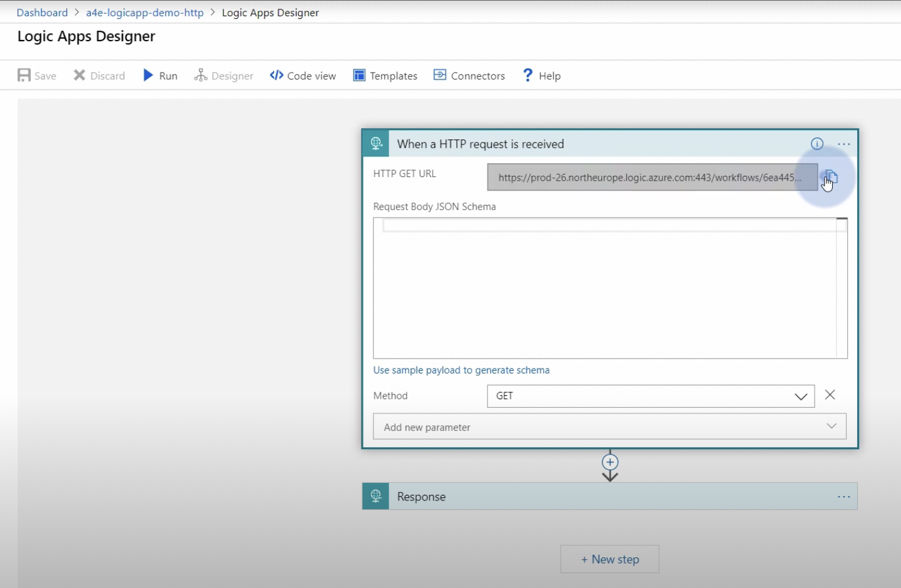
Task: Open the Templates gallery
Action: coord(385,76)
